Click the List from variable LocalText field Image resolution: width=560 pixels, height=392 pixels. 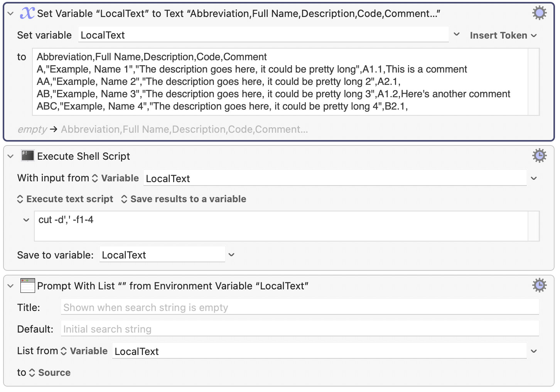[x=319, y=351]
